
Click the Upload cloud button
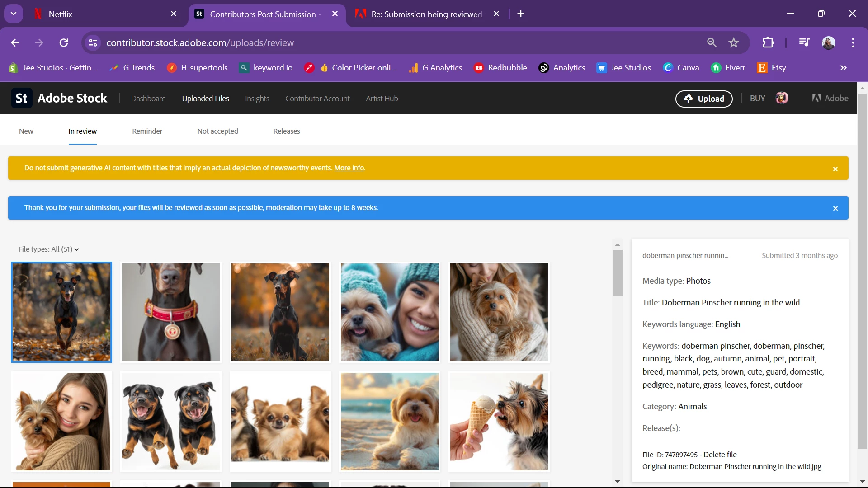coord(704,99)
